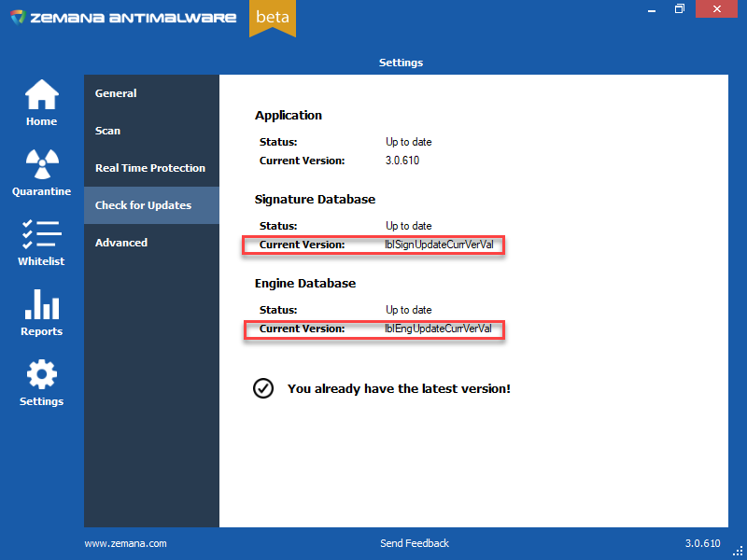Click the Signature Database status value

point(409,226)
